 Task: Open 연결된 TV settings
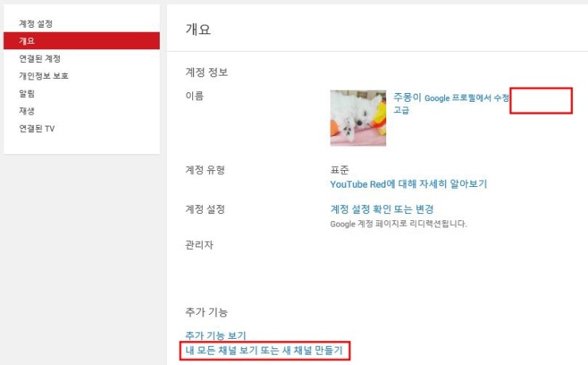tap(37, 128)
